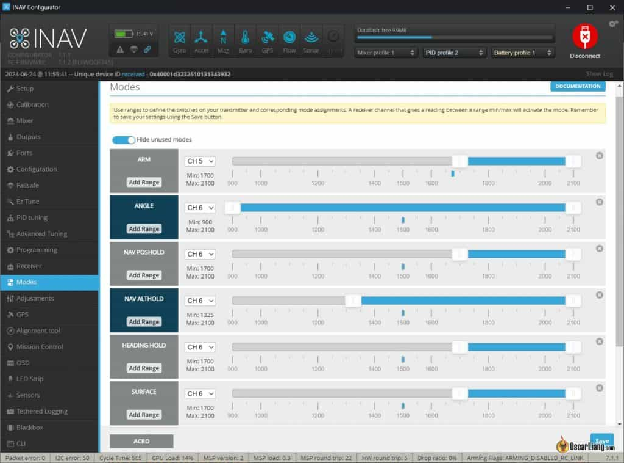Open the Advanced Tuning tab
Viewport: 624px width, 463px height.
click(49, 234)
